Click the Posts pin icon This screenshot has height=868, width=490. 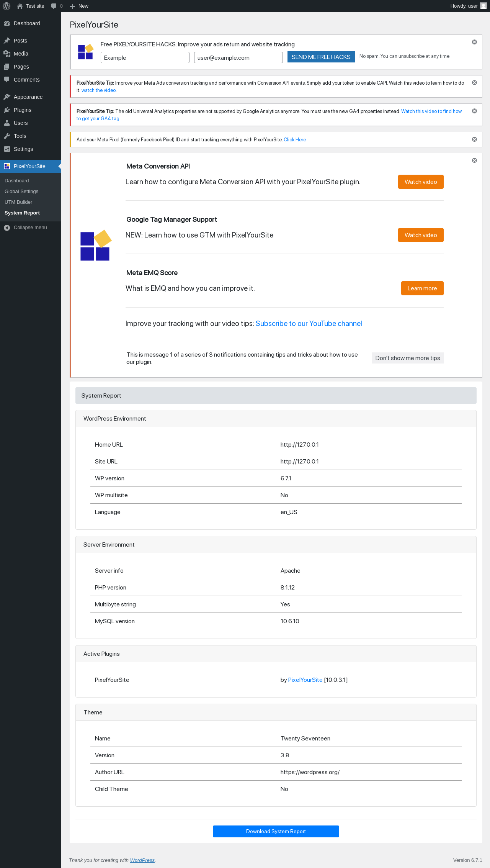click(7, 41)
